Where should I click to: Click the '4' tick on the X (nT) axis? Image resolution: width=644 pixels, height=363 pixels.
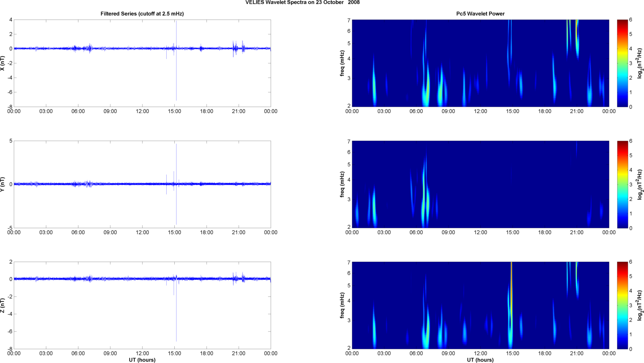[11, 20]
